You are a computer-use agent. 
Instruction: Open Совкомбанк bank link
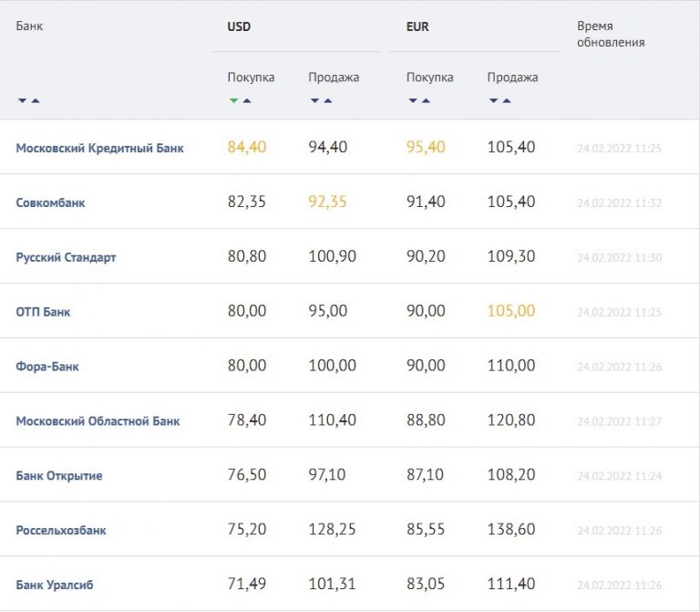tap(50, 202)
